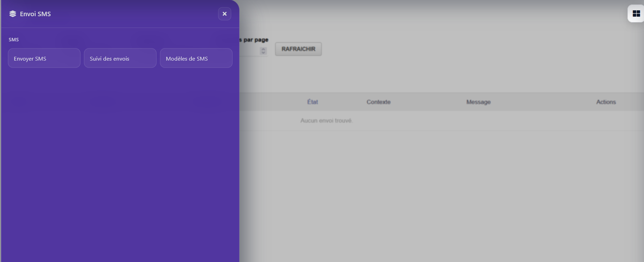This screenshot has height=262, width=644.
Task: Close the Envoi SMS panel
Action: click(x=224, y=14)
